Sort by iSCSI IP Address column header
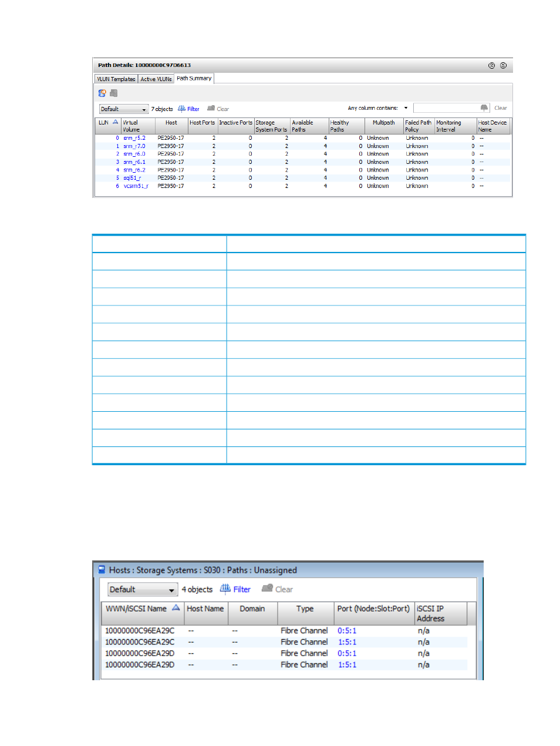 [440, 613]
